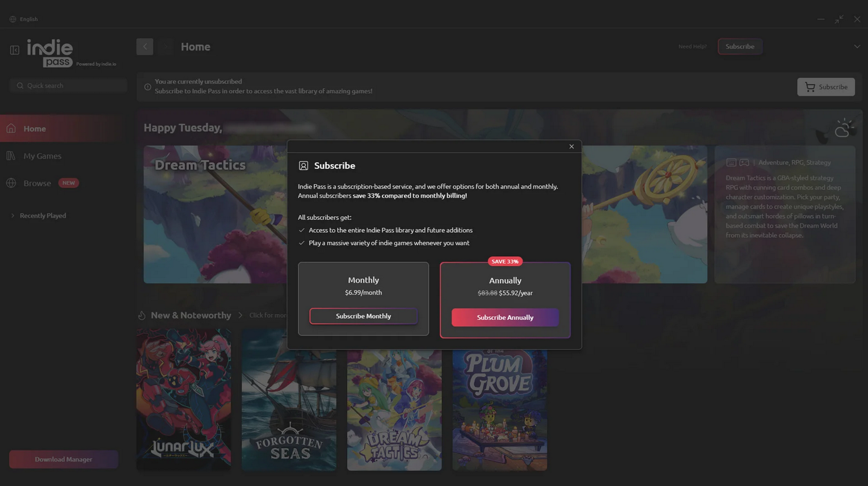Expand Recently Played section
This screenshot has width=868, height=486.
click(39, 216)
